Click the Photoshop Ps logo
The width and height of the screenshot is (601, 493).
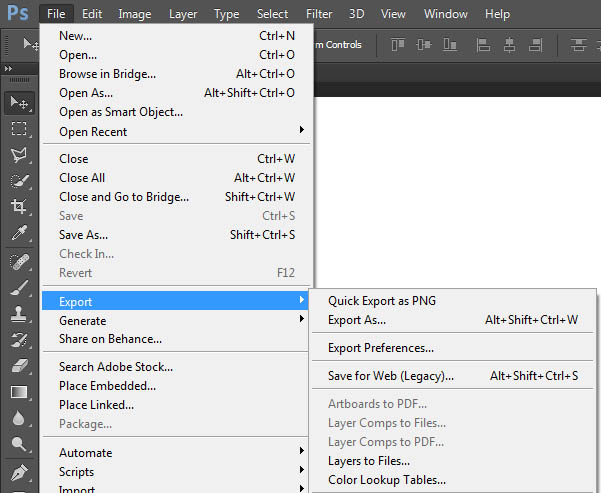pos(17,14)
